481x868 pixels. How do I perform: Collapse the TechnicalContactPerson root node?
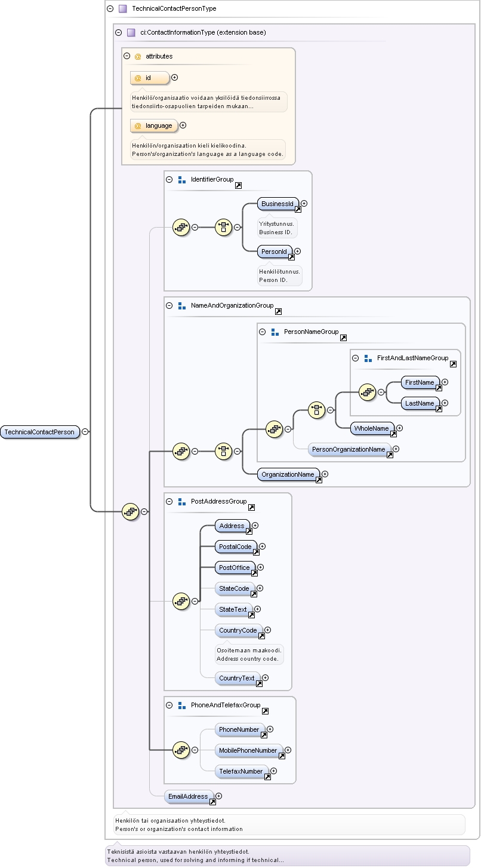coord(85,431)
